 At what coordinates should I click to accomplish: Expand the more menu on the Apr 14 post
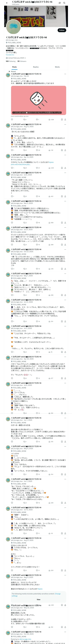click(x=65, y=155)
